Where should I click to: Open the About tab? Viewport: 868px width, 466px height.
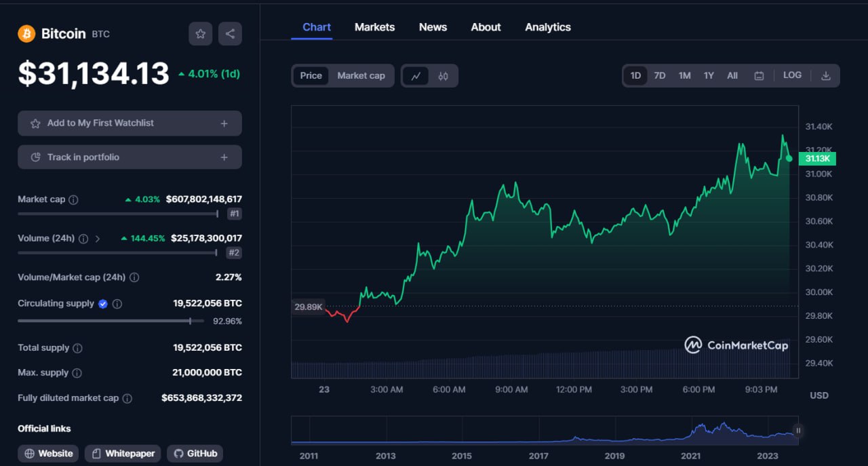click(486, 27)
